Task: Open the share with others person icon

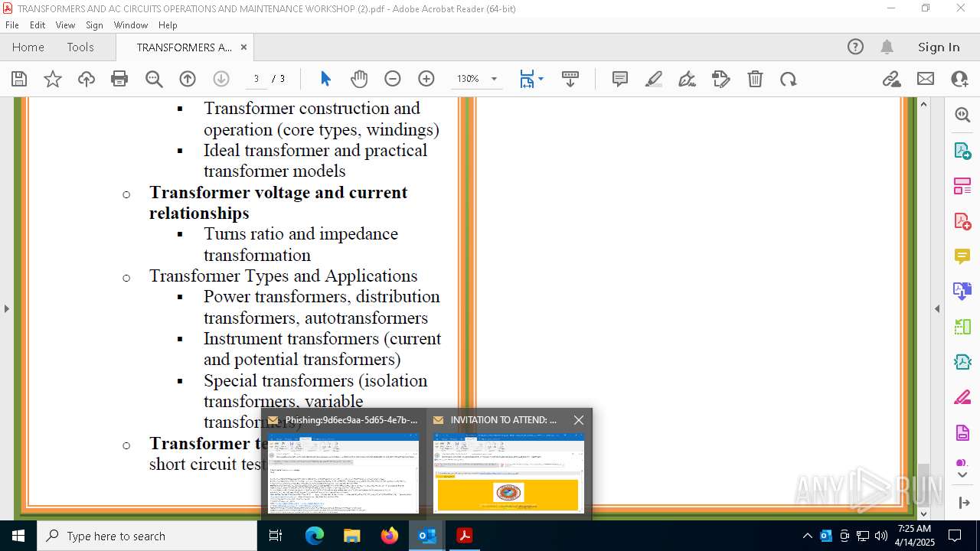Action: (959, 79)
